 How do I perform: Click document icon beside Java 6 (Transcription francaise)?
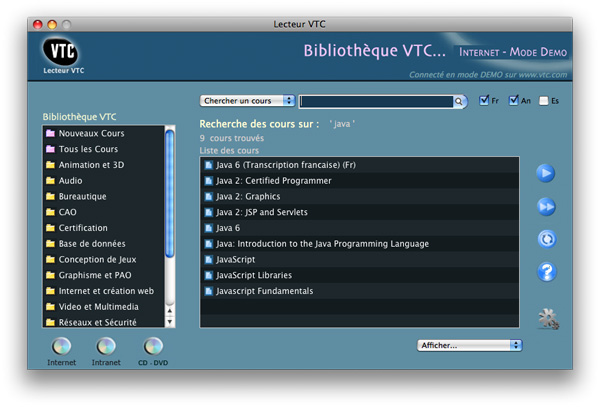pos(209,165)
